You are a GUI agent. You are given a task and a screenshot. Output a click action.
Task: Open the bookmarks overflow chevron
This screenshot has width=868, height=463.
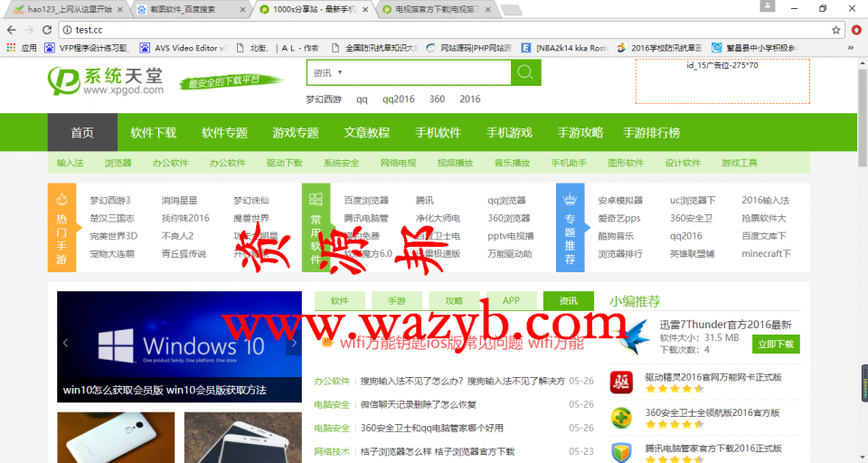(850, 48)
